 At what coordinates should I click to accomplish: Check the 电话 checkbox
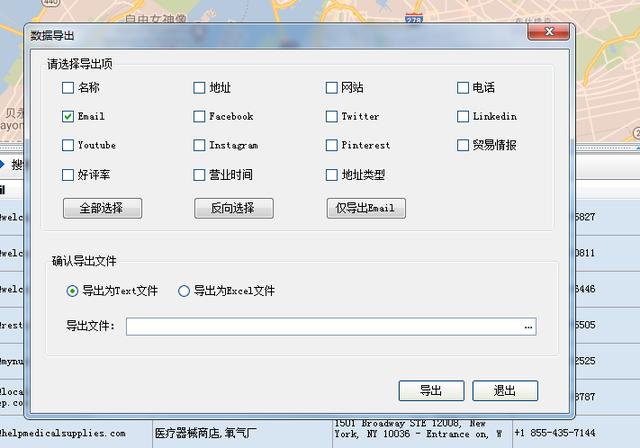(462, 88)
